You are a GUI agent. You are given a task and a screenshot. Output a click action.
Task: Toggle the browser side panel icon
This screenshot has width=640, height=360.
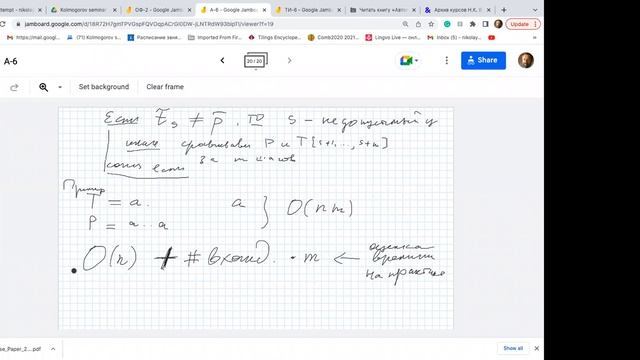coord(485,24)
